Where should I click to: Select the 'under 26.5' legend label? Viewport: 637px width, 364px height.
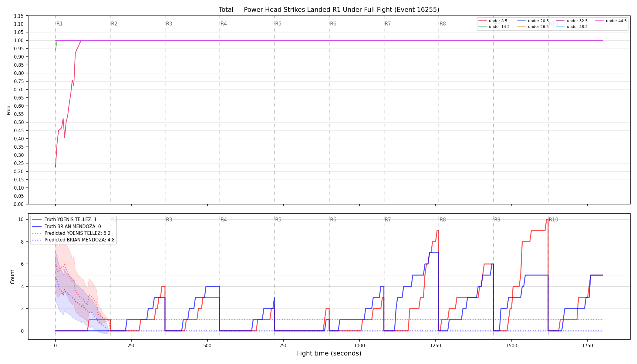(x=538, y=27)
